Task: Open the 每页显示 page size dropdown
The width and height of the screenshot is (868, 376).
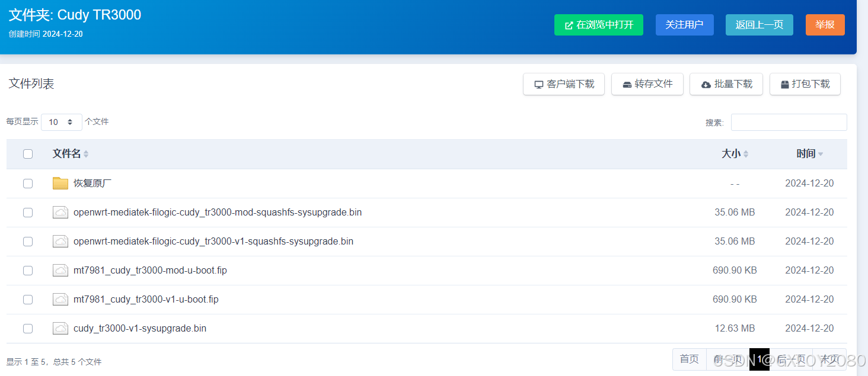Action: point(62,122)
